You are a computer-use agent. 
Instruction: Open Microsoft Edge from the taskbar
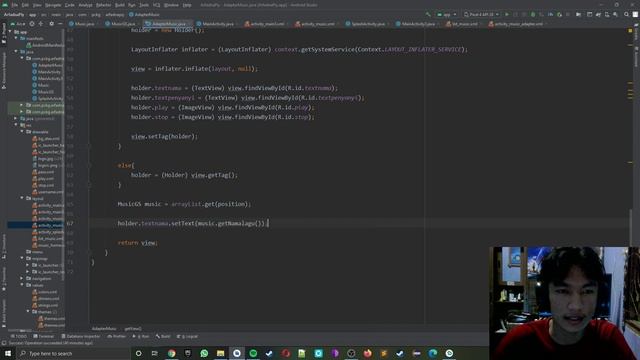coord(433,353)
